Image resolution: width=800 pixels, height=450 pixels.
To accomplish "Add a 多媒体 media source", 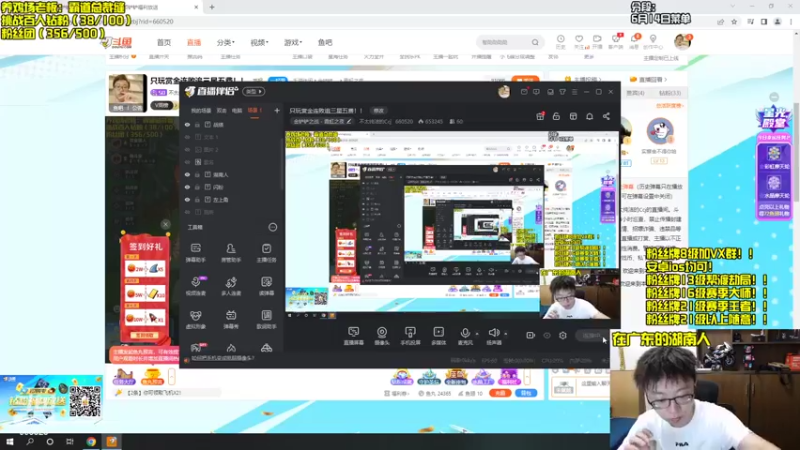I will tap(438, 336).
